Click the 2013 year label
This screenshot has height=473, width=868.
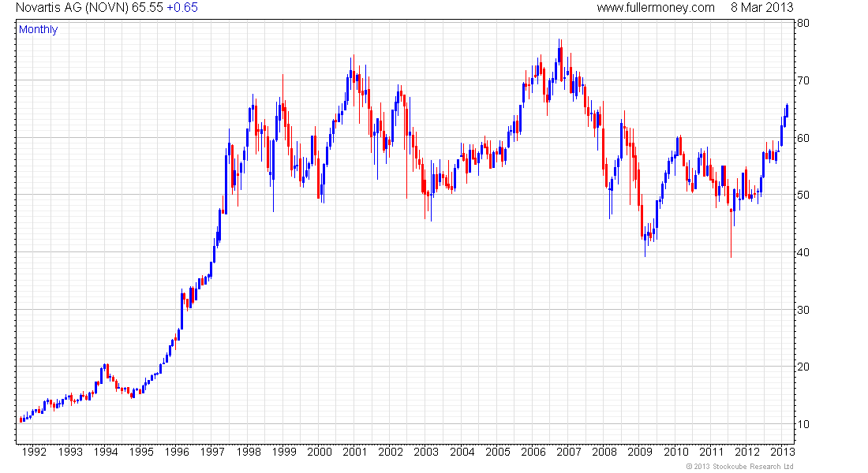(782, 452)
